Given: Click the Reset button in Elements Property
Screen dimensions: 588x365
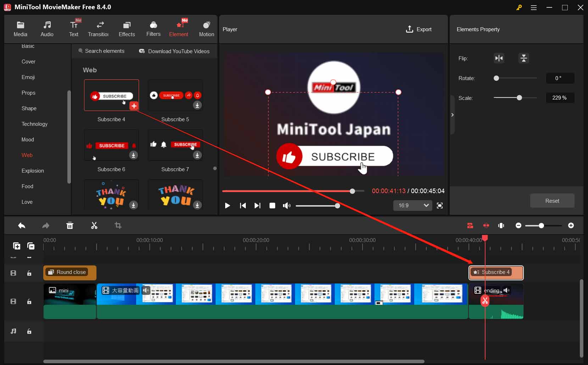Looking at the screenshot, I should tap(552, 201).
